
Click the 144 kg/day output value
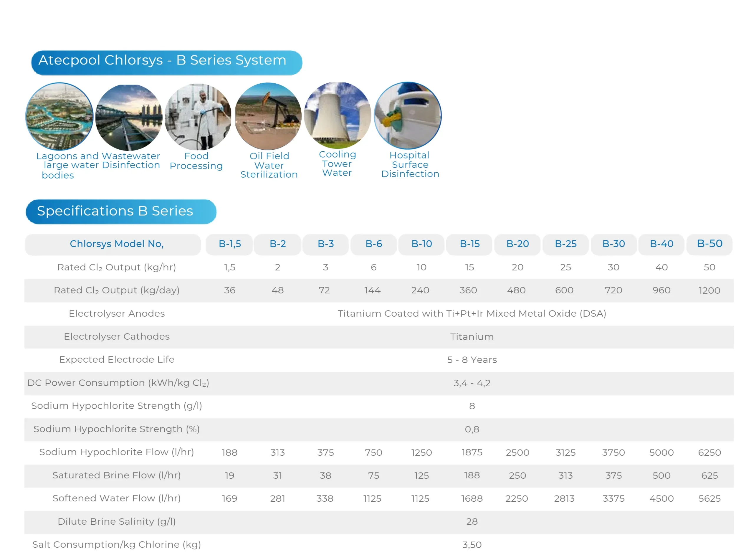[372, 290]
